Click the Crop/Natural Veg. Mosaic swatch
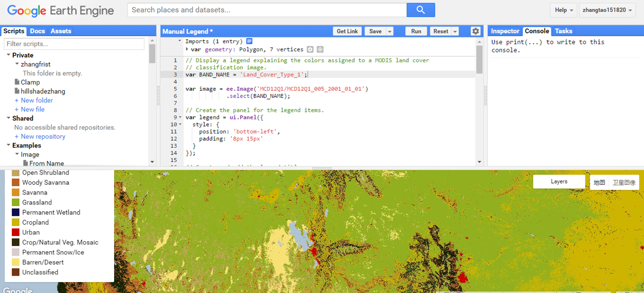 pyautogui.click(x=16, y=243)
